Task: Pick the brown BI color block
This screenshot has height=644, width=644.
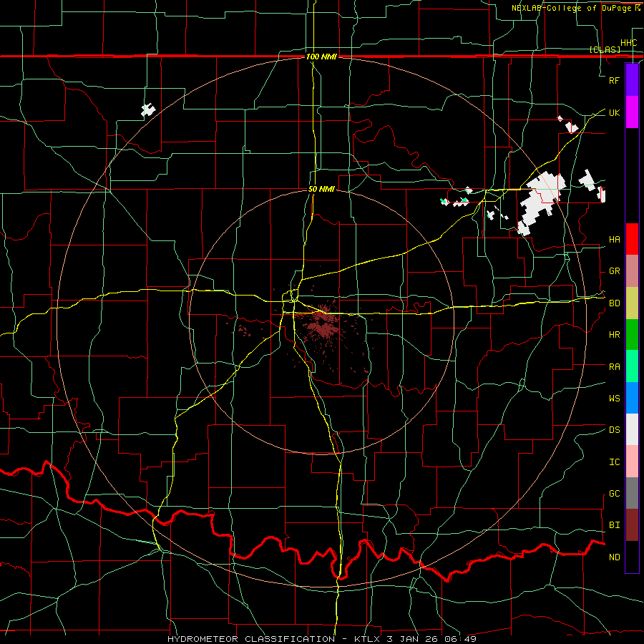Action: (x=632, y=525)
